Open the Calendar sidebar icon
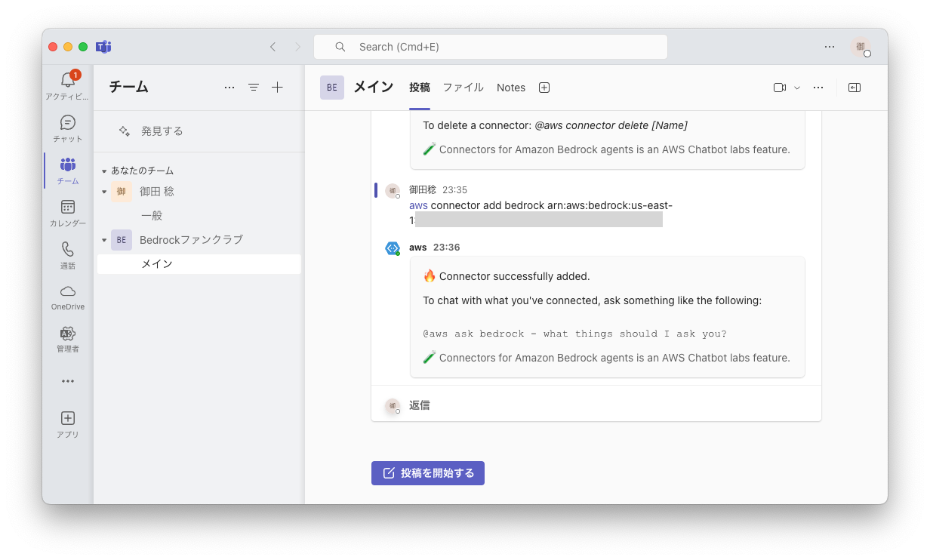Viewport: 930px width, 560px height. click(68, 207)
